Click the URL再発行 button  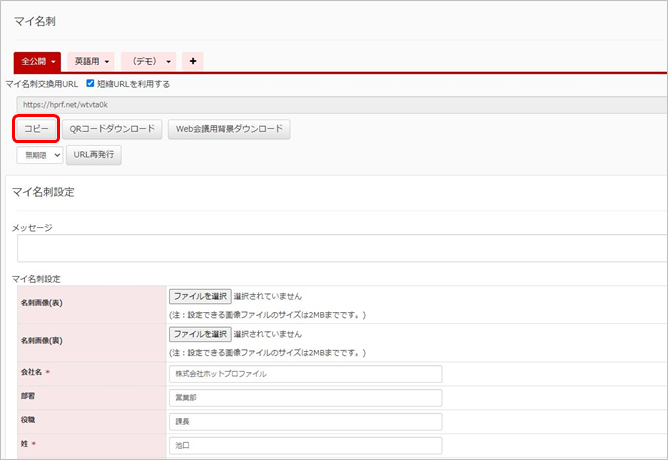click(93, 155)
